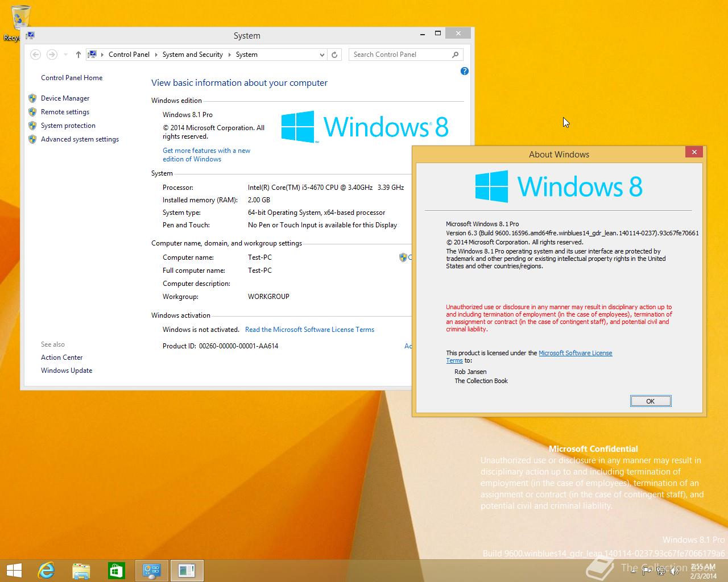Launch Internet Explorer from taskbar
The image size is (728, 582).
(45, 571)
